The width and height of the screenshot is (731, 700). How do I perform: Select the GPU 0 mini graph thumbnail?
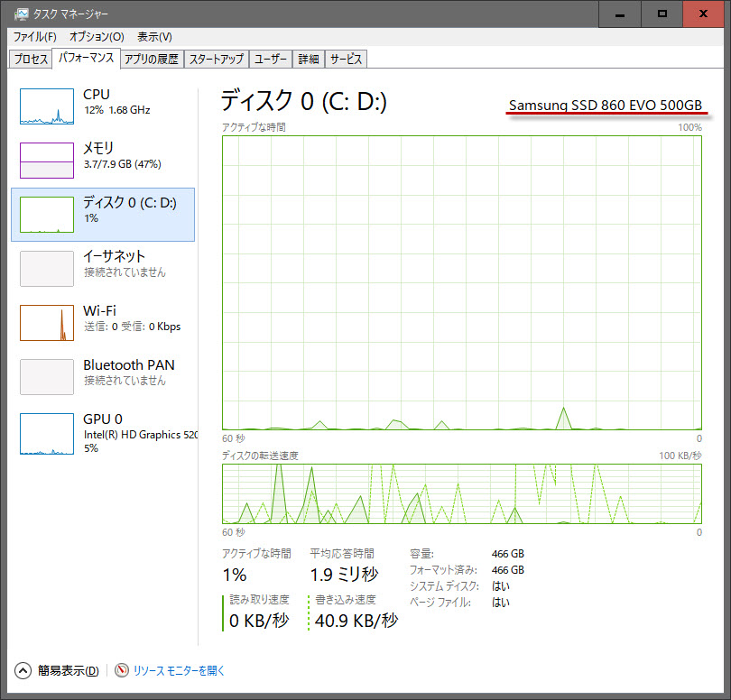tap(47, 433)
